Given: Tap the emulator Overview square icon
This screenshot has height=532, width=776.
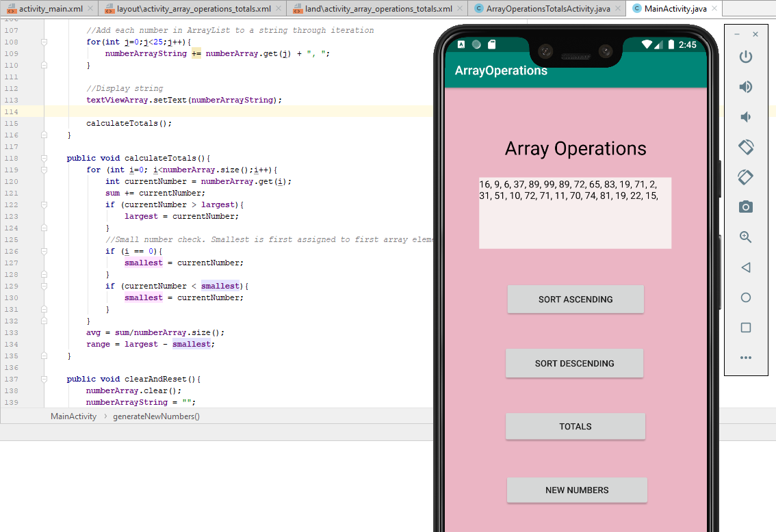Looking at the screenshot, I should 746,328.
